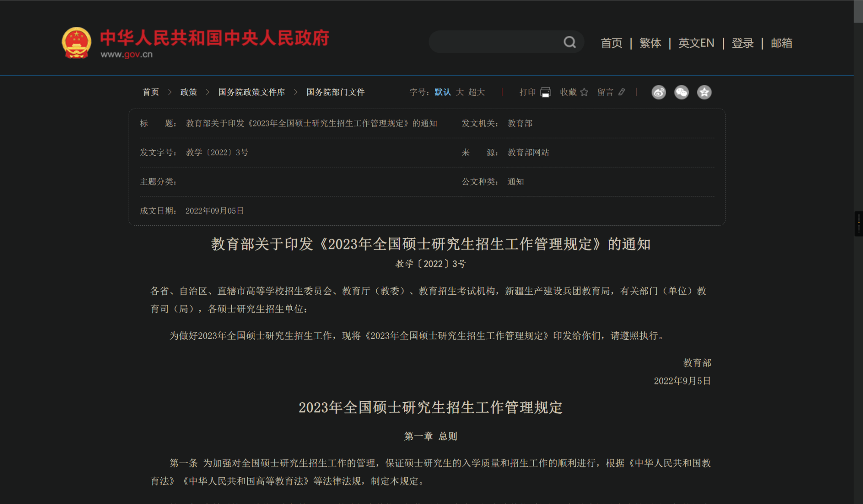Open the 国务院政策文件库 breadcrumb link
Screen dimensions: 863x504
click(252, 92)
